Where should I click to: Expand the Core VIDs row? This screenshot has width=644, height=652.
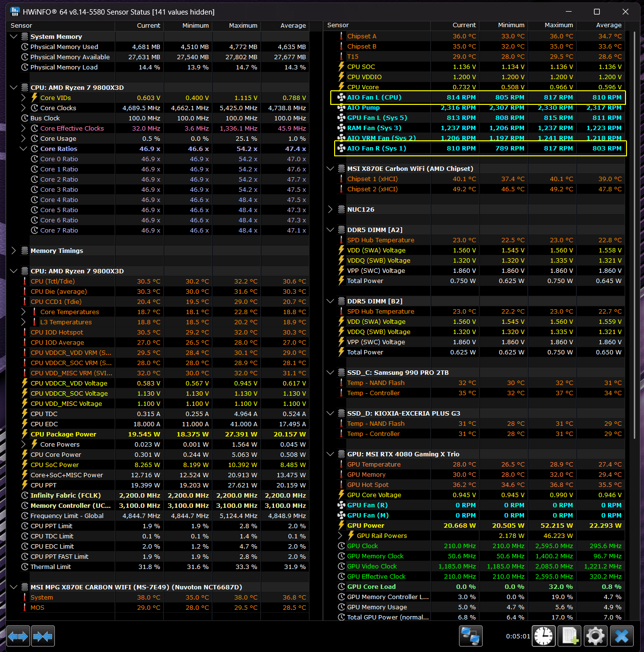[23, 98]
